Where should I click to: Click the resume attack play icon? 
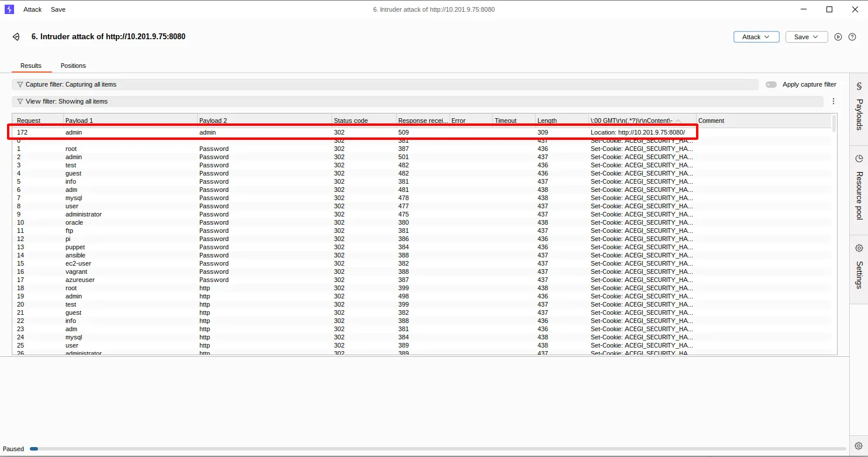(838, 37)
